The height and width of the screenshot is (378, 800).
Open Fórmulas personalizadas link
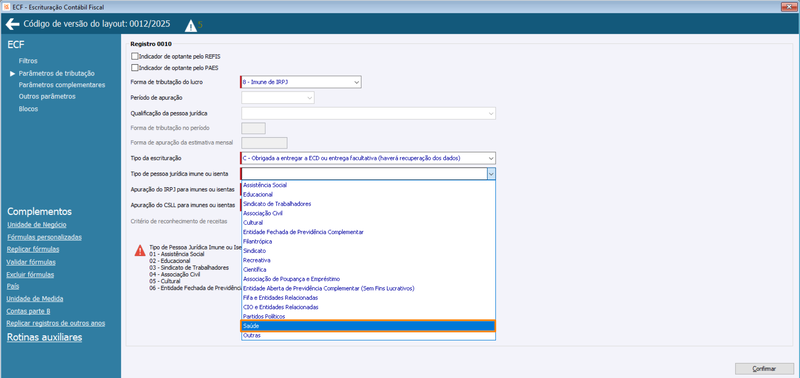(44, 237)
